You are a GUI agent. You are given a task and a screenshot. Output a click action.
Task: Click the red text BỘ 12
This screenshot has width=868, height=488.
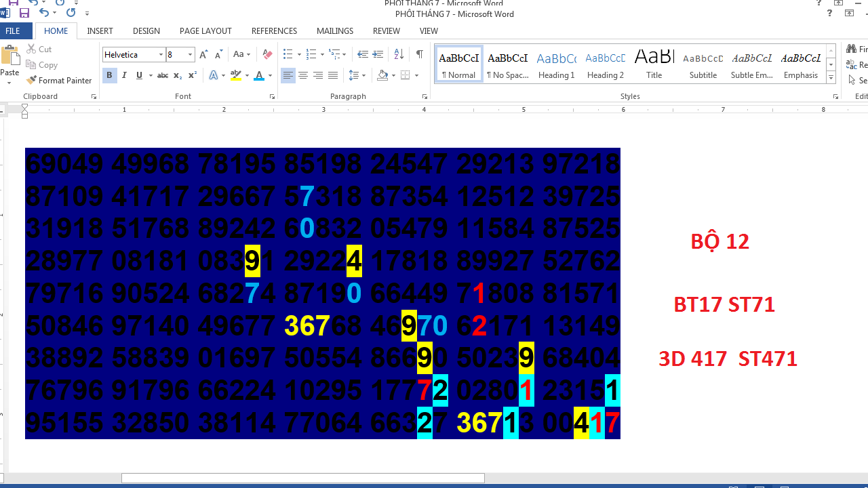coord(720,241)
